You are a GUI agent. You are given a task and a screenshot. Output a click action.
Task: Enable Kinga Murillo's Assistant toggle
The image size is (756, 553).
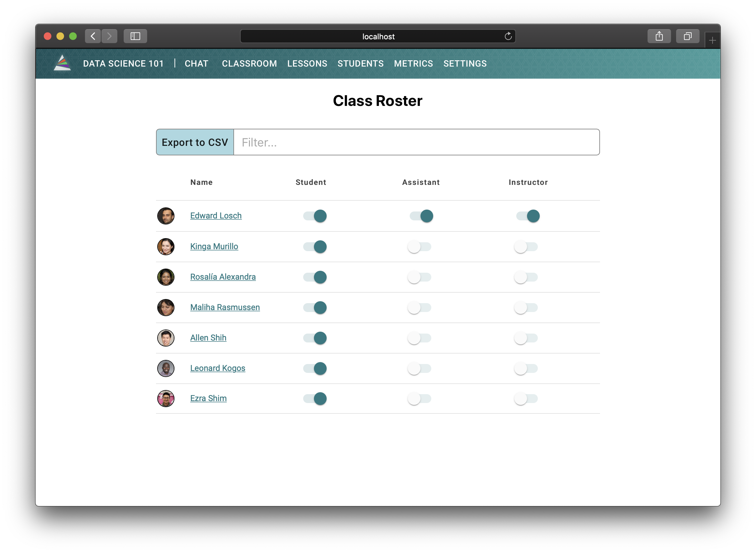coord(419,247)
